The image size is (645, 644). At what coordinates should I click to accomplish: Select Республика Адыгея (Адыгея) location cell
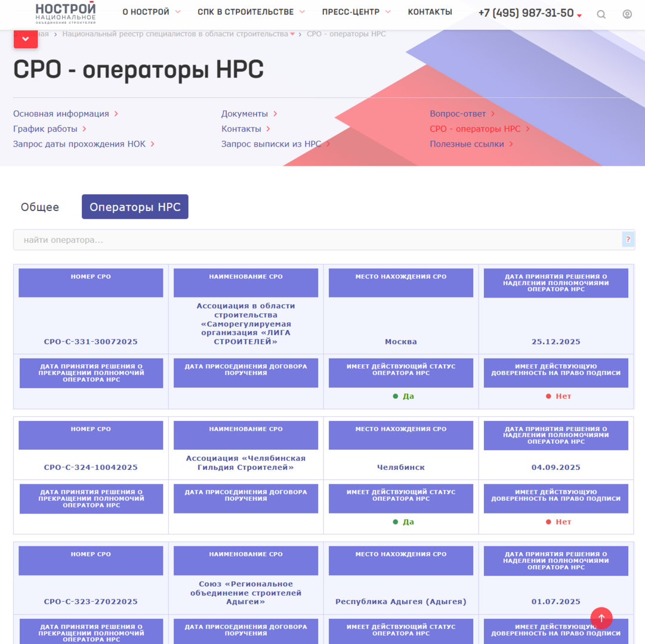coord(401,602)
